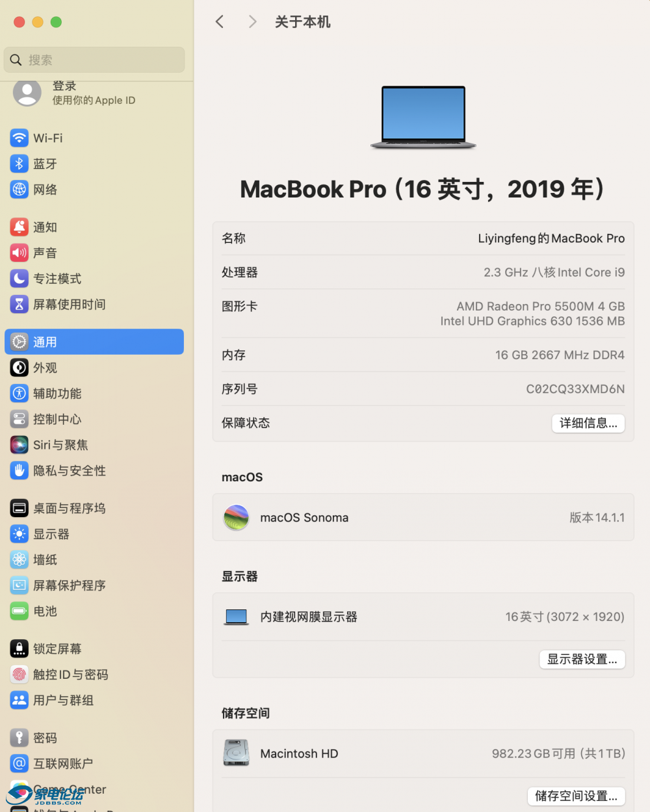Click the macOS Sonoma name text
This screenshot has height=812, width=650.
(304, 518)
